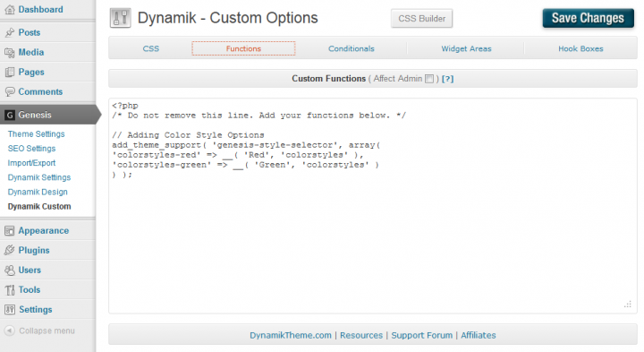
Task: Click the Media icon in sidebar
Action: click(x=10, y=52)
